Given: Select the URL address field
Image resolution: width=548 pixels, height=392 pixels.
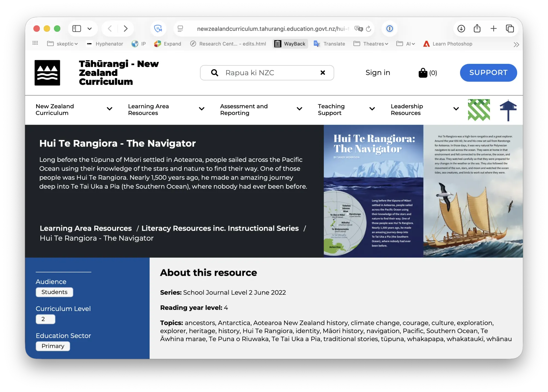Looking at the screenshot, I should point(273,28).
